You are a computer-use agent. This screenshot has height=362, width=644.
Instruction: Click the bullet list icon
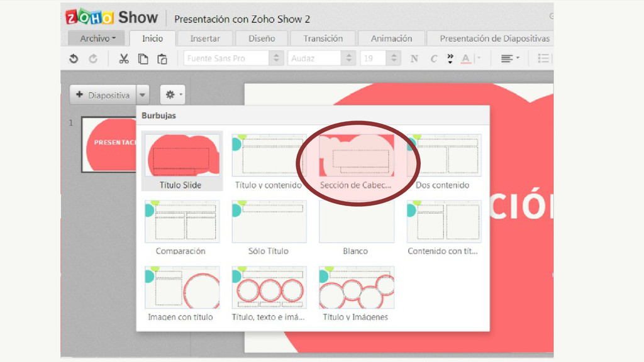click(x=543, y=58)
